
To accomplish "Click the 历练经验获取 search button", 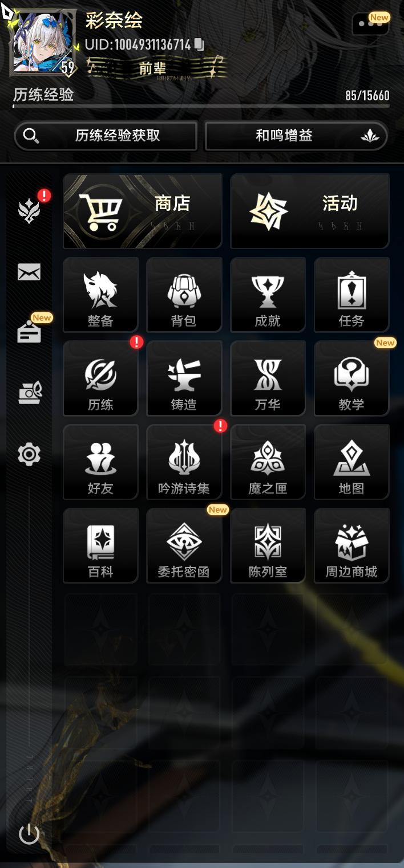I will click(x=106, y=136).
